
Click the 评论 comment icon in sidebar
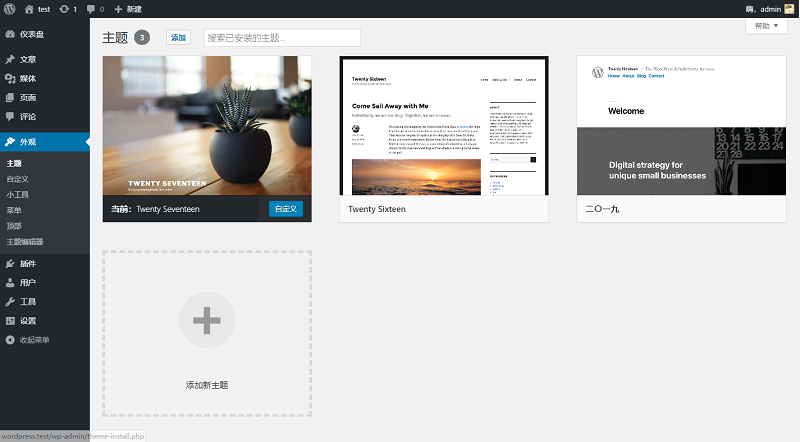click(10, 116)
